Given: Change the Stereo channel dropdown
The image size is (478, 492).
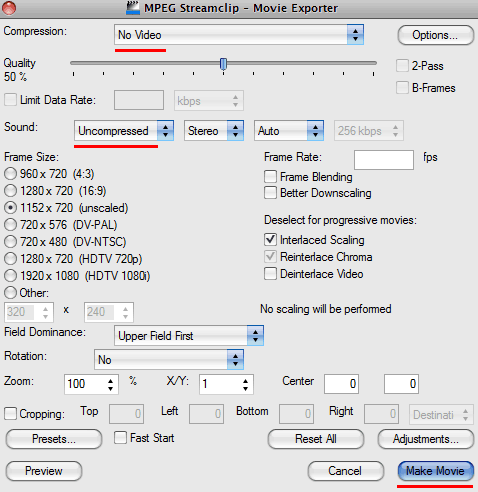Looking at the screenshot, I should tap(214, 131).
